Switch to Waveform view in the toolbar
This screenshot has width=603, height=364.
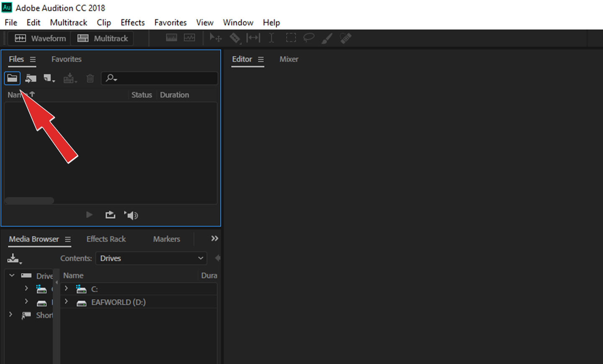40,38
